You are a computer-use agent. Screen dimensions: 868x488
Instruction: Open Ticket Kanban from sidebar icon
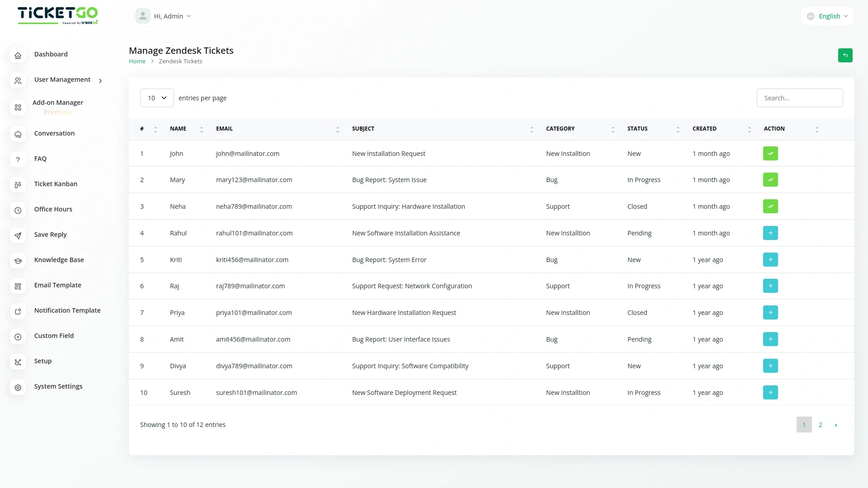[18, 184]
